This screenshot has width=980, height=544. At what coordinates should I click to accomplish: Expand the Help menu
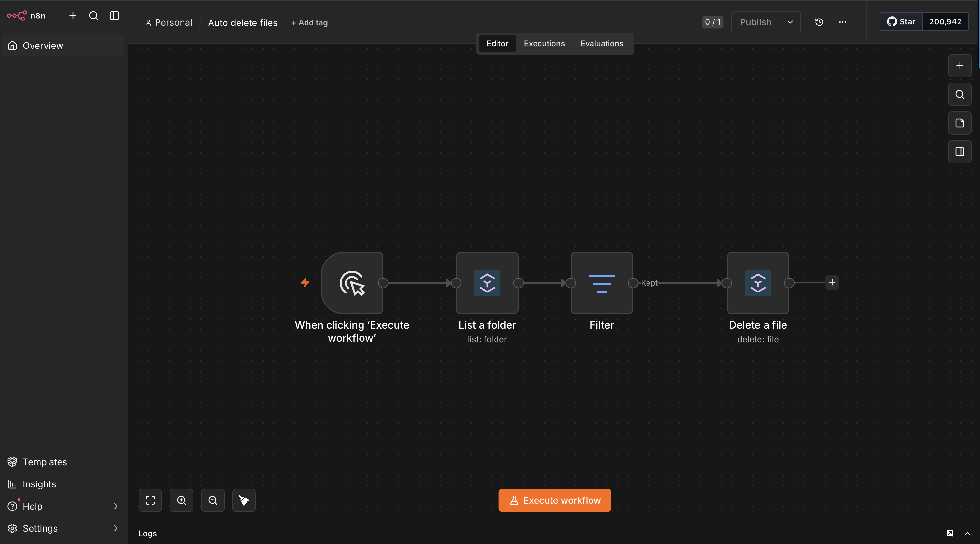pos(63,506)
